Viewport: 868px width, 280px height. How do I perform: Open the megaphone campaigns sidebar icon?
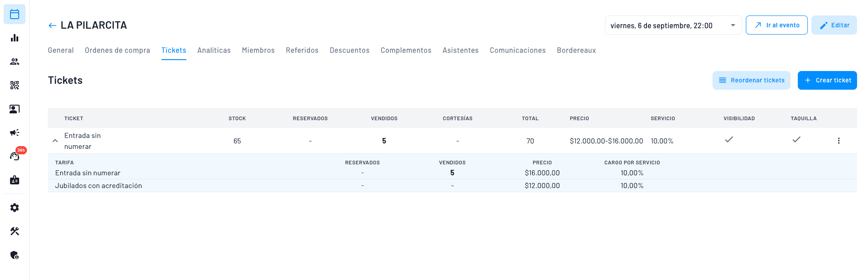coord(15,132)
